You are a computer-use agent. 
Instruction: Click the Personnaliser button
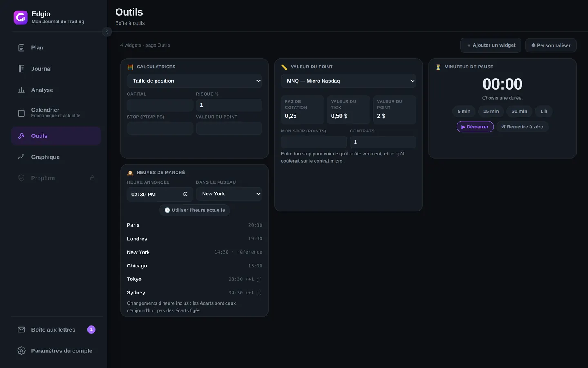click(x=551, y=45)
